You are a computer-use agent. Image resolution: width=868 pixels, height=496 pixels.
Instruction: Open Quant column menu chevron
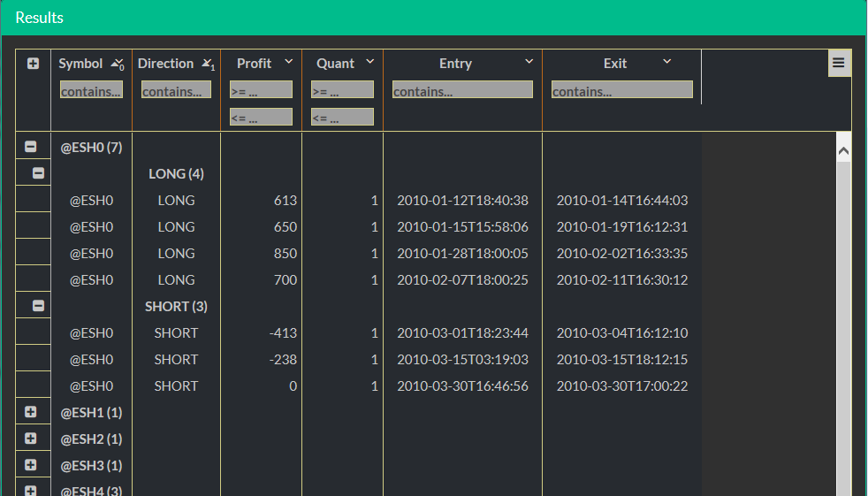click(369, 61)
